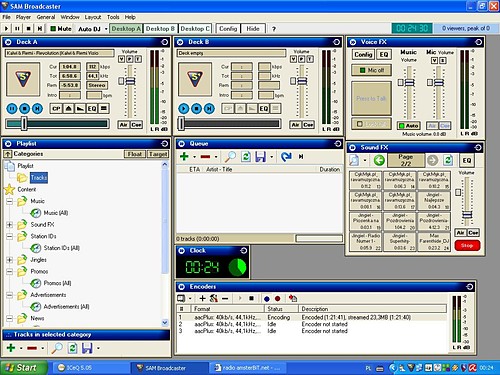Click the pause button in the top toolbar
The image size is (500, 375).
point(17,29)
